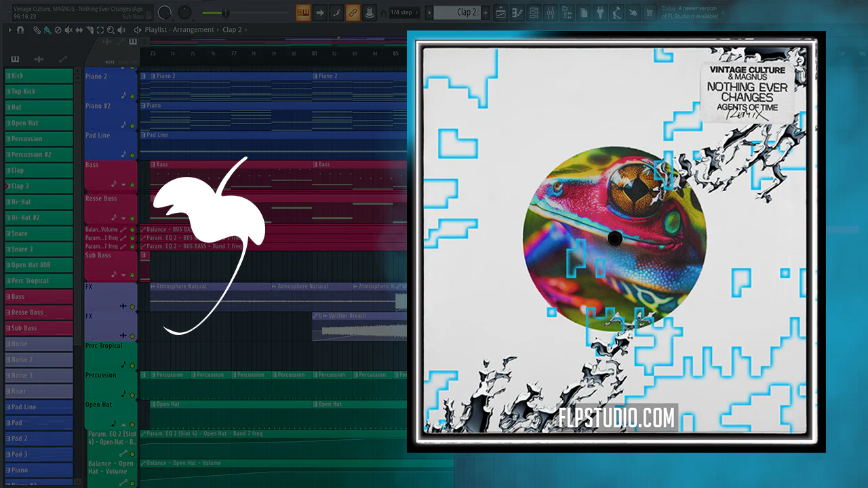Mute the Percussion track

pos(132,394)
